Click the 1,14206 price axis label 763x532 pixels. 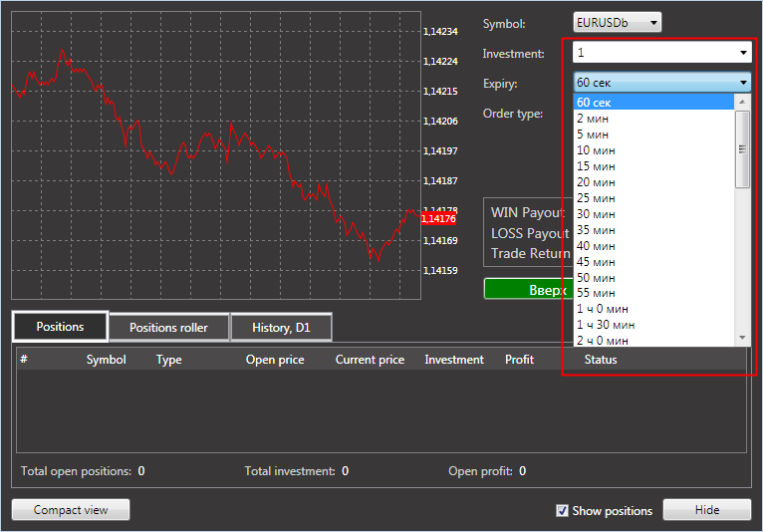pyautogui.click(x=440, y=122)
